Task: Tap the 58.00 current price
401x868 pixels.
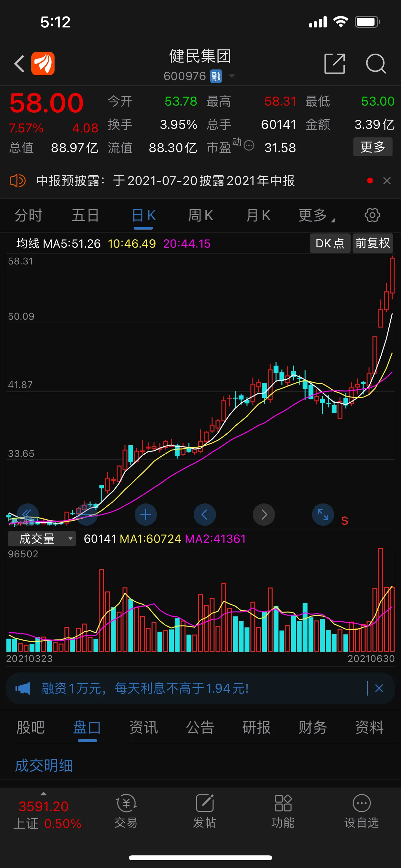Action: 46,103
